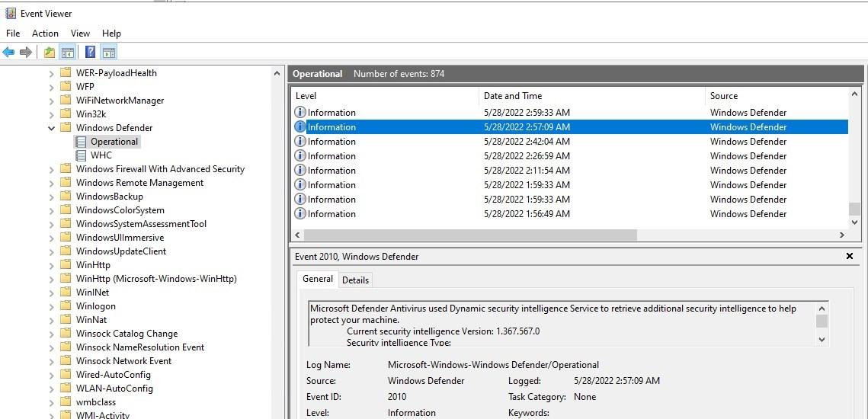868x419 pixels.
Task: Collapse the Windows Defender tree node
Action: coord(52,128)
